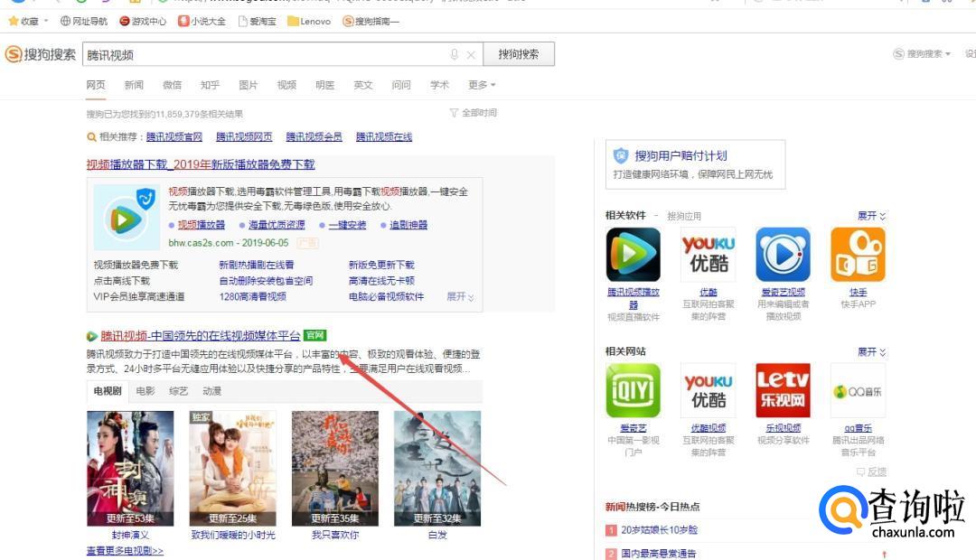
Task: Expand the 相关网站 section
Action: (x=871, y=351)
